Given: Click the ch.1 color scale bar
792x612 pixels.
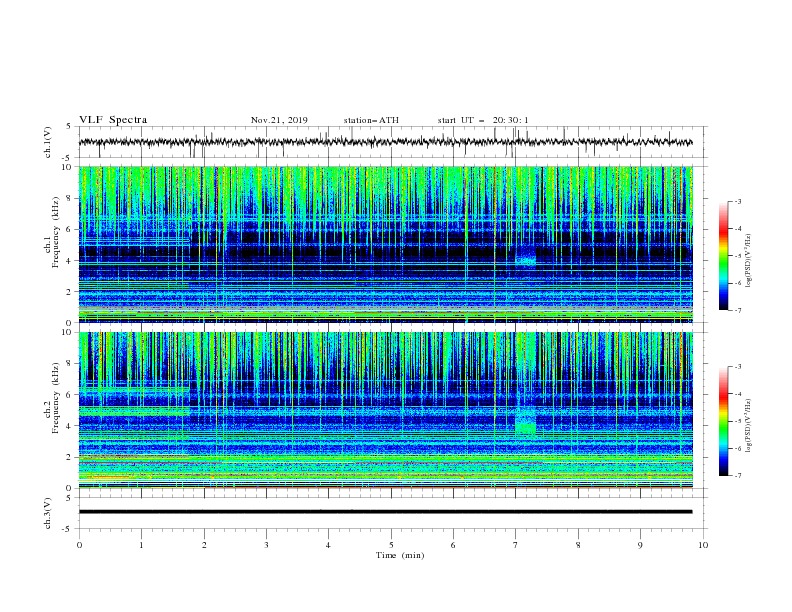Looking at the screenshot, I should coord(724,256).
